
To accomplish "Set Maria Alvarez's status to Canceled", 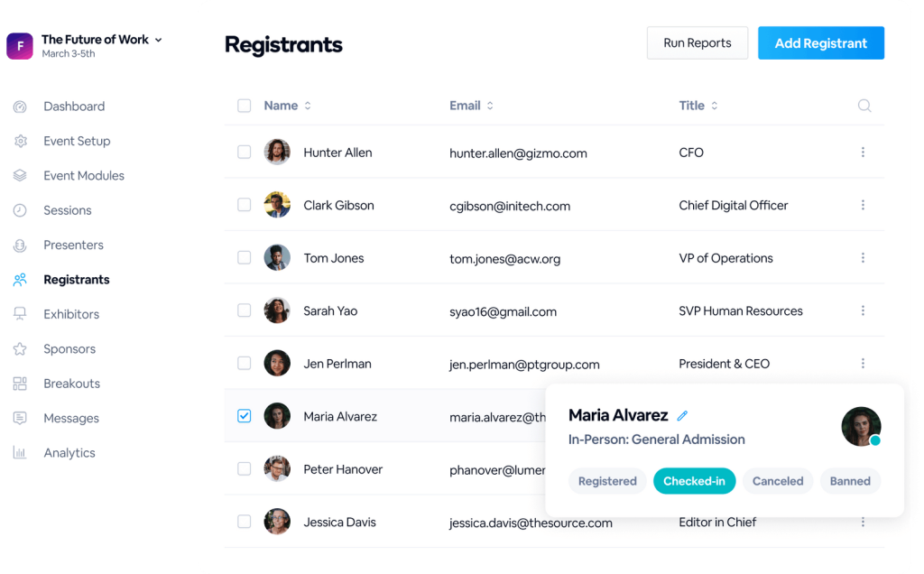I will click(x=777, y=481).
